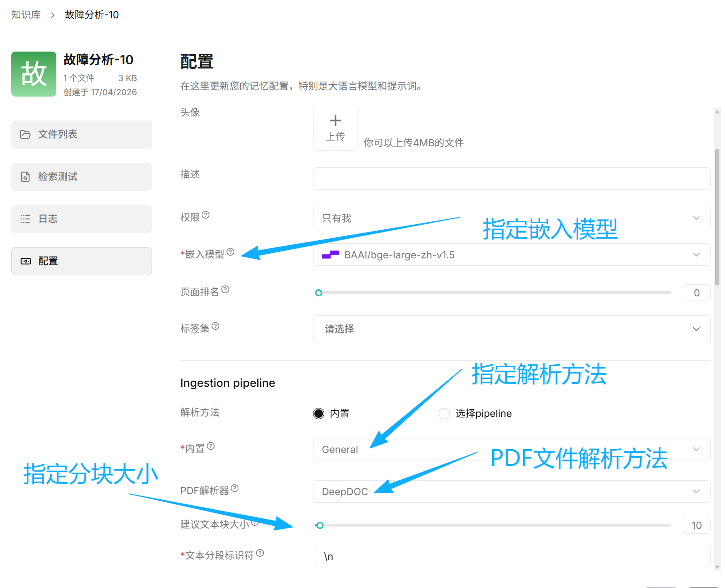Click breadcrumb separator chevron after 知识库

[x=53, y=15]
